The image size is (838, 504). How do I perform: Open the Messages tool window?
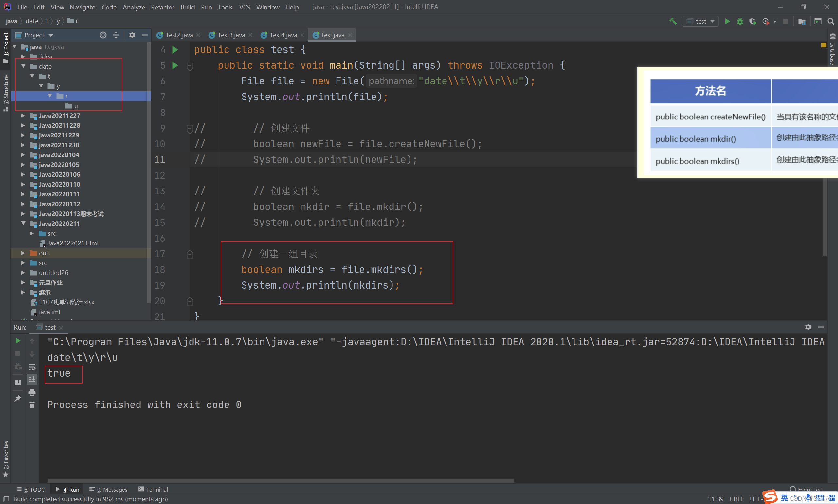tap(108, 489)
